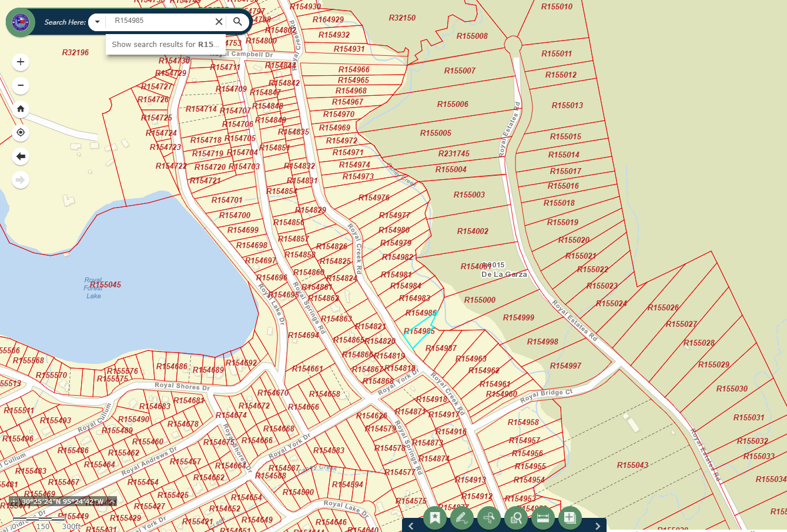Zoom in with the plus button

pos(21,62)
